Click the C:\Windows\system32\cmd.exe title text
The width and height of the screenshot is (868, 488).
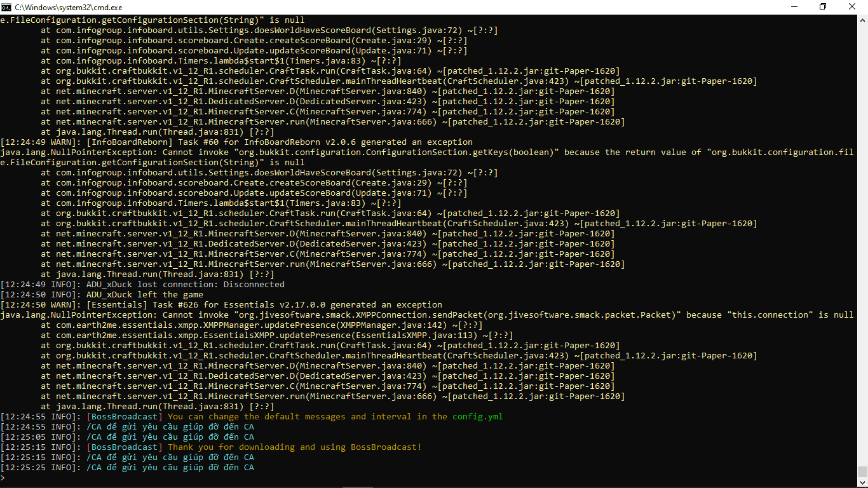click(69, 8)
